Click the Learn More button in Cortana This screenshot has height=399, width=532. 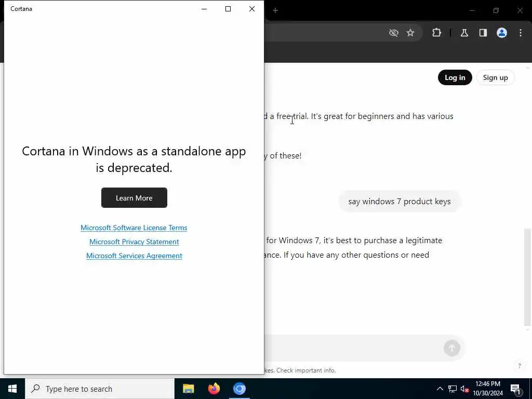pyautogui.click(x=134, y=198)
